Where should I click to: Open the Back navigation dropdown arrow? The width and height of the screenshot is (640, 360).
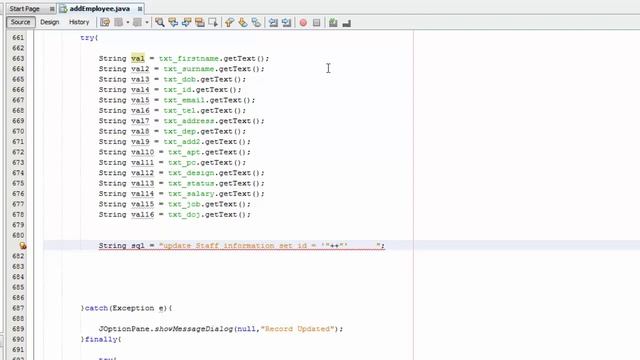127,22
